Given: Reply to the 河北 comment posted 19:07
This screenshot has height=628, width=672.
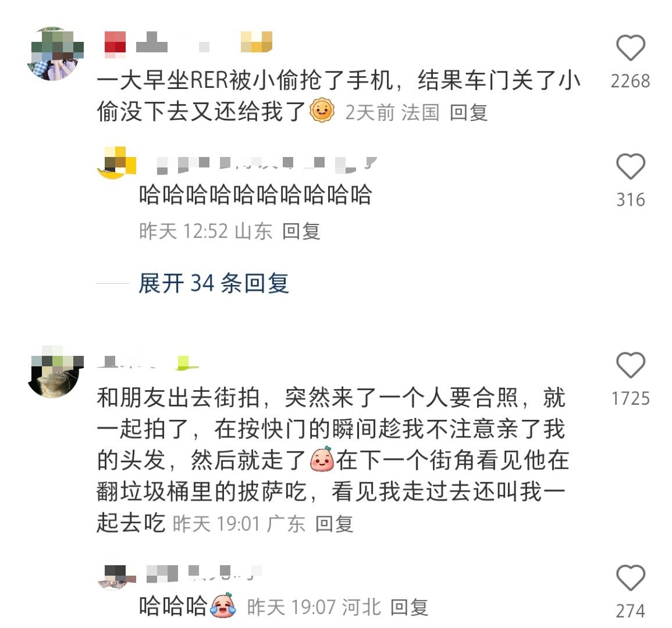Looking at the screenshot, I should tap(409, 607).
